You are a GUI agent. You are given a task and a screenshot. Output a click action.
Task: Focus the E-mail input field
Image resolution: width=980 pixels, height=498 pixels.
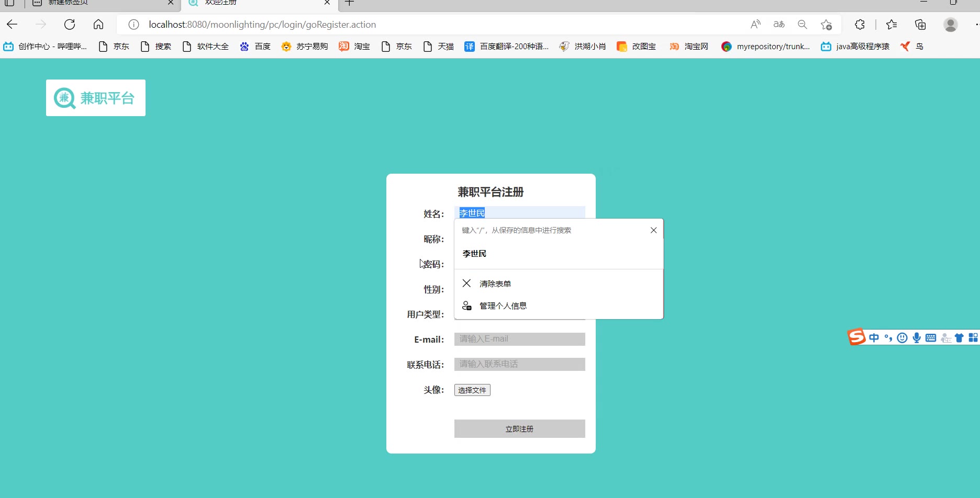click(x=520, y=339)
